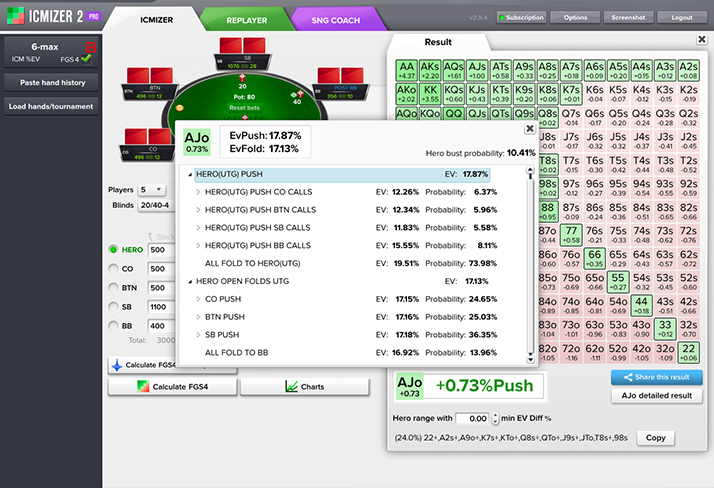The width and height of the screenshot is (714, 488).
Task: Click the Logout button
Action: pyautogui.click(x=682, y=17)
